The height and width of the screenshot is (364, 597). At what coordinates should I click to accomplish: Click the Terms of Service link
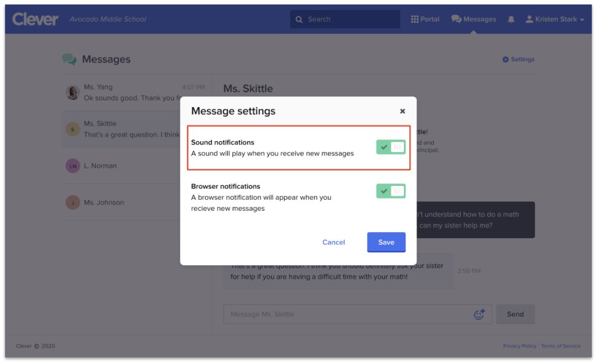pos(561,346)
